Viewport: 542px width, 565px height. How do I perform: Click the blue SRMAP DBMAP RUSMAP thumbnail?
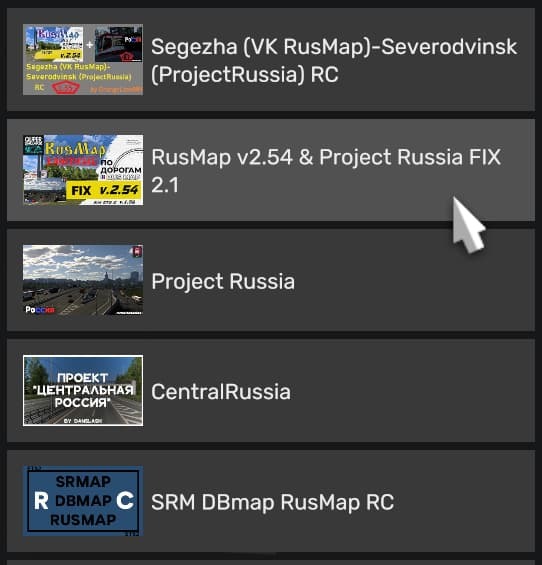click(83, 501)
